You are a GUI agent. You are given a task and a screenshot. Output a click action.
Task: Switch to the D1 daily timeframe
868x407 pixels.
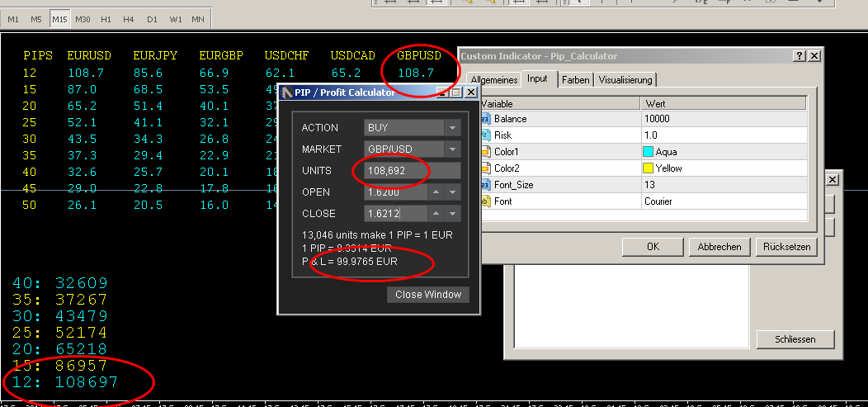click(x=152, y=19)
